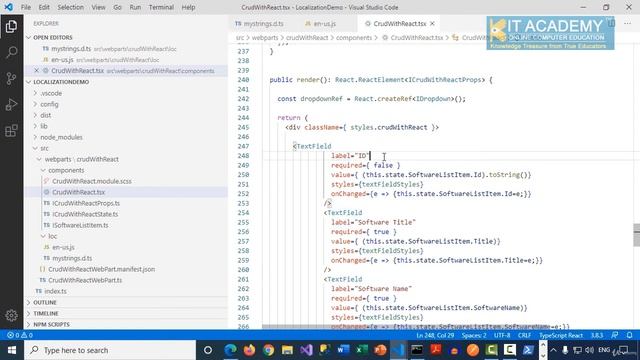Click components in breadcrumb path
The height and width of the screenshot is (360, 640).
[x=354, y=38]
